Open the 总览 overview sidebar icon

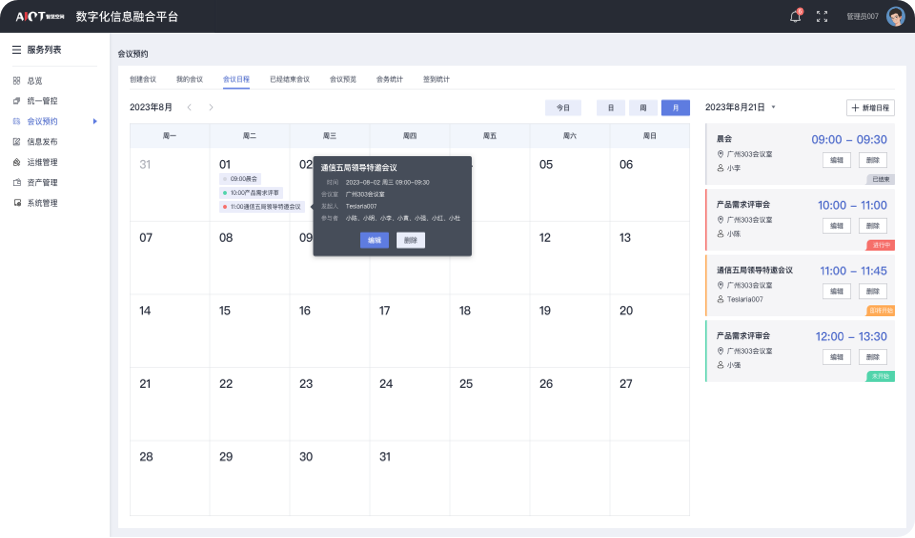(16, 81)
